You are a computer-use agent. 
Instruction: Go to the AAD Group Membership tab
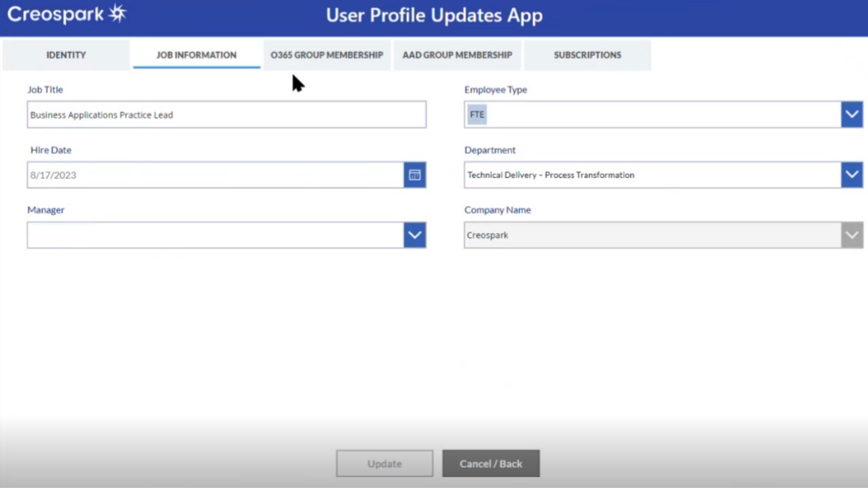(457, 55)
